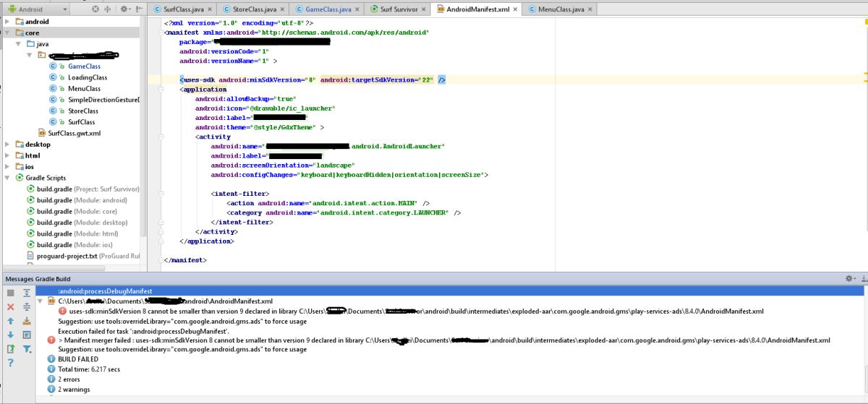This screenshot has width=868, height=404.
Task: Toggle the preview message panel icon
Action: point(27,335)
